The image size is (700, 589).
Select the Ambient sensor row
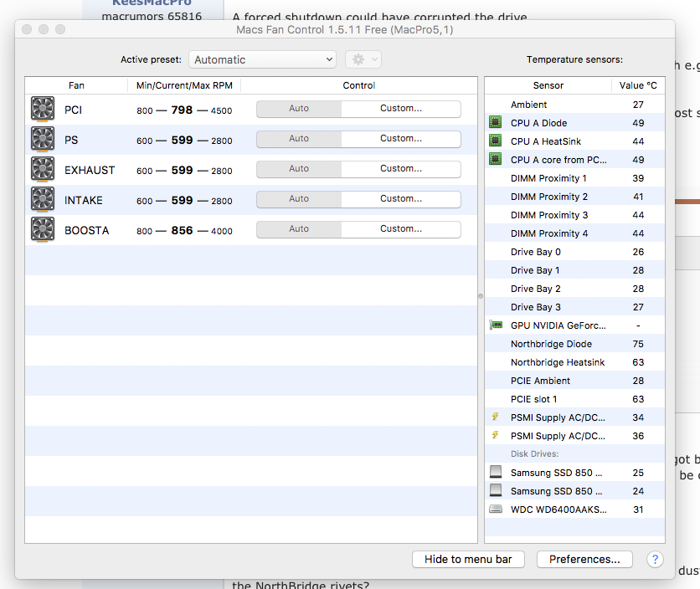point(574,105)
